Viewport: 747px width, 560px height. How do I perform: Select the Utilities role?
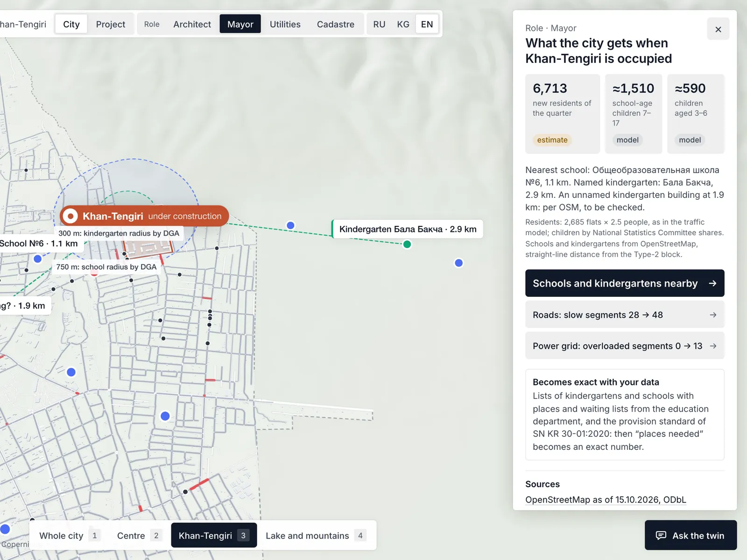point(285,24)
